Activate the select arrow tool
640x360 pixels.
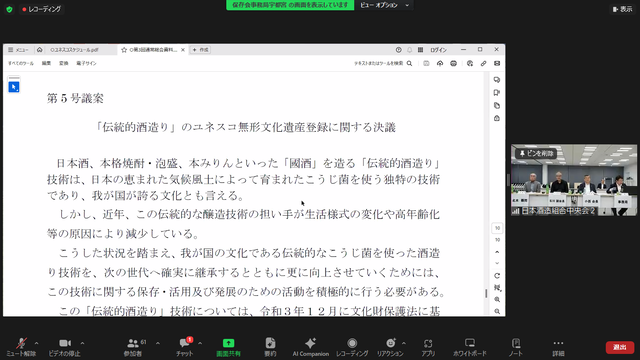(14, 87)
